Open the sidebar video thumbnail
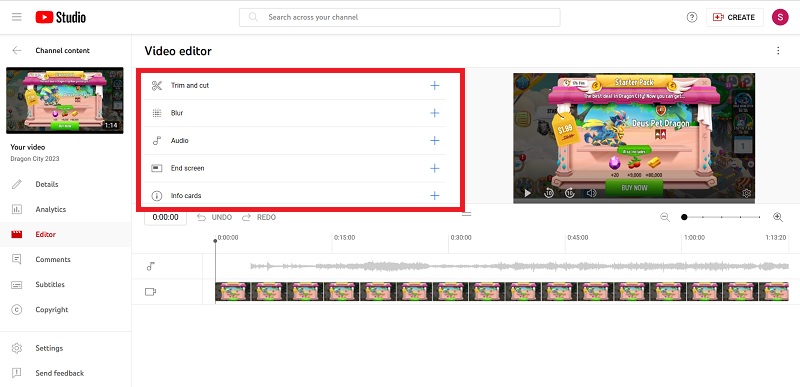 tap(65, 100)
